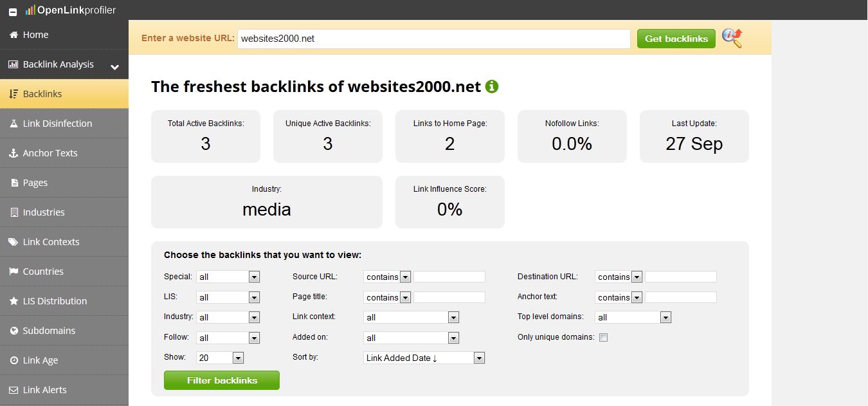Click the Page title text field

pyautogui.click(x=449, y=297)
